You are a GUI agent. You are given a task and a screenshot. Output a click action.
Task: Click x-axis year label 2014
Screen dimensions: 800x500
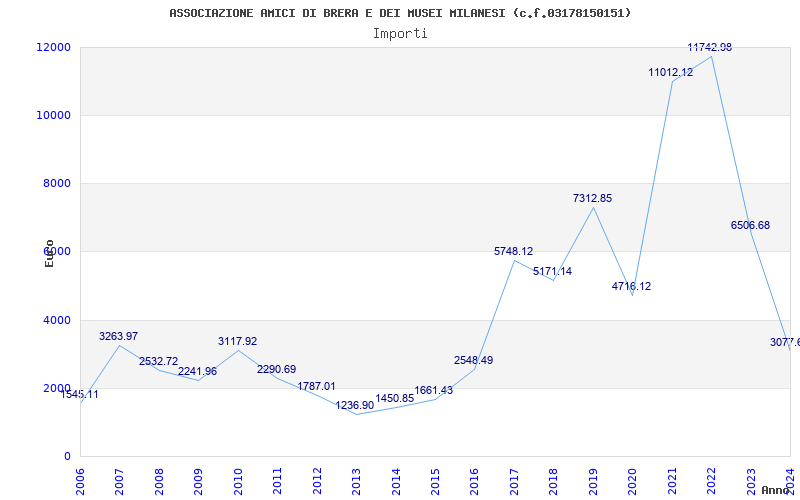click(396, 481)
